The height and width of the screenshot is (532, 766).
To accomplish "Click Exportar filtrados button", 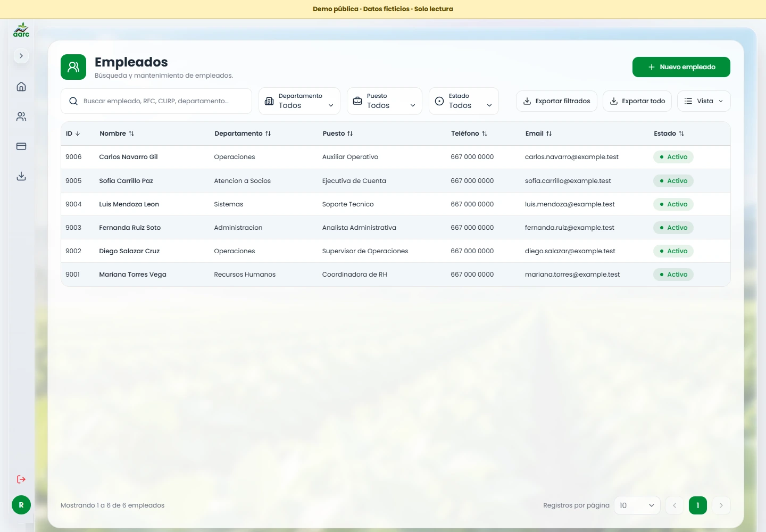I will (x=556, y=101).
